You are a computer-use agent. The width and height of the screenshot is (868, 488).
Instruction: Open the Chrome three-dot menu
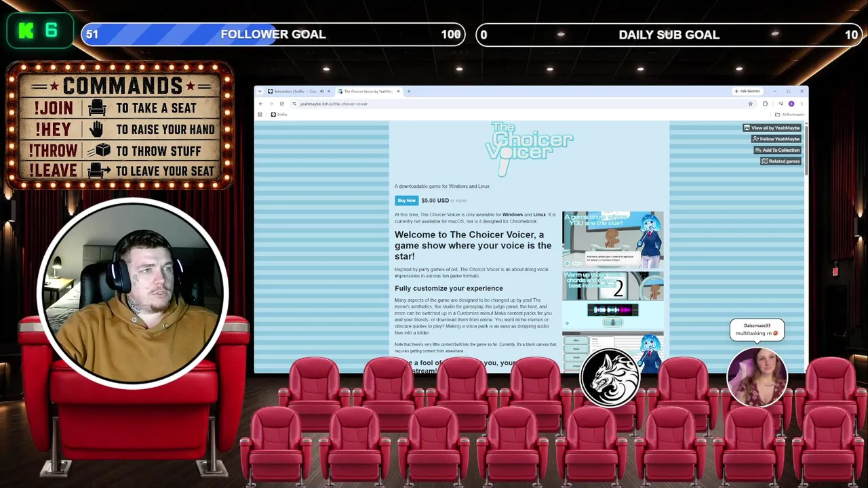tap(802, 104)
